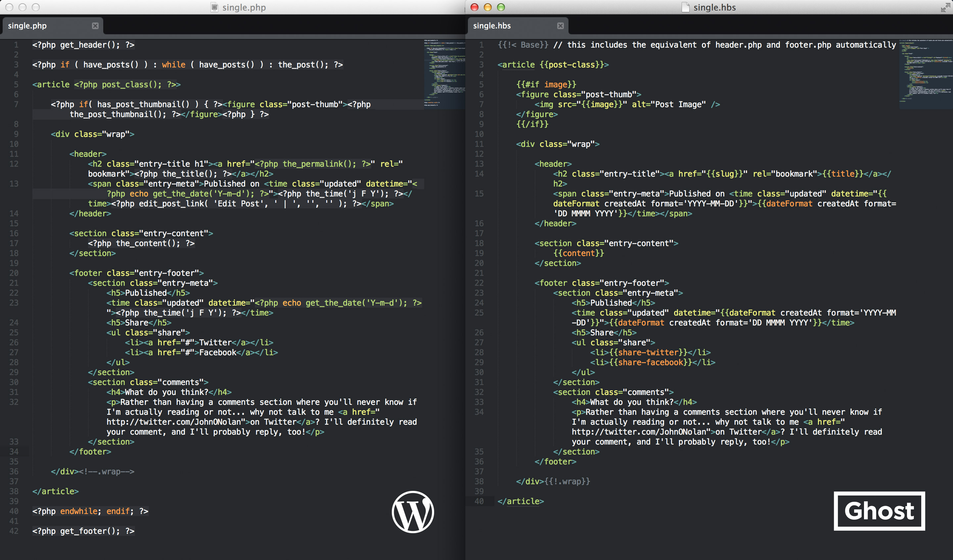The image size is (953, 560).
Task: Click '<?php endwhile; endif; ?>' line
Action: [x=90, y=511]
